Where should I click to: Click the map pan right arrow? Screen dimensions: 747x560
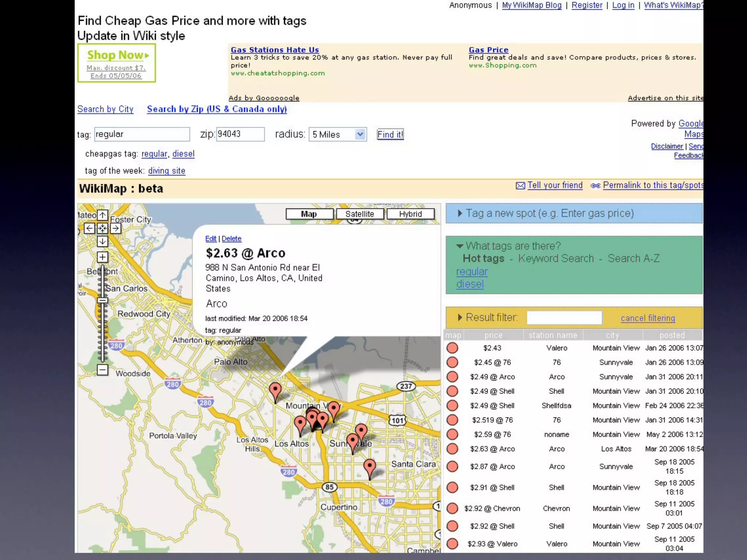(116, 228)
